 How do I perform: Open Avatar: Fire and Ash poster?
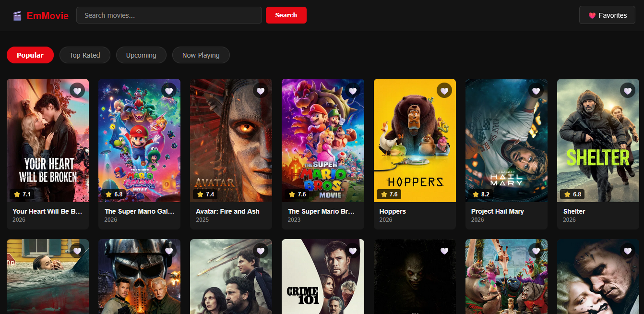pyautogui.click(x=231, y=140)
